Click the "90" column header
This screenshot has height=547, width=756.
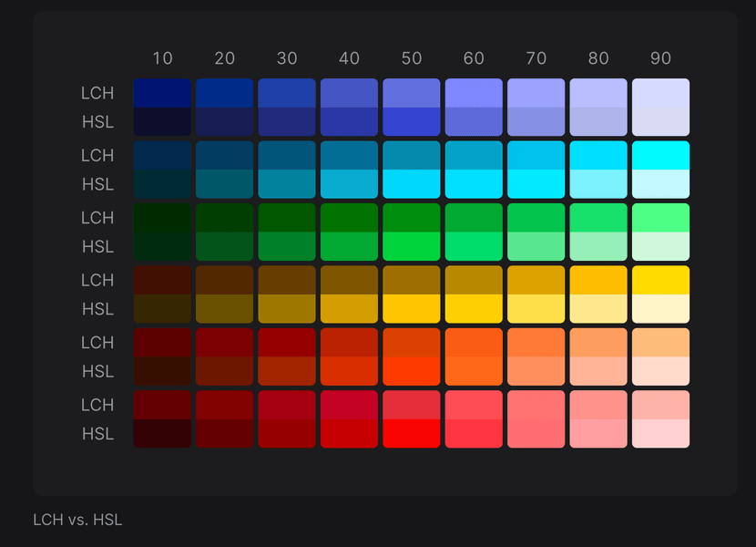(x=660, y=58)
